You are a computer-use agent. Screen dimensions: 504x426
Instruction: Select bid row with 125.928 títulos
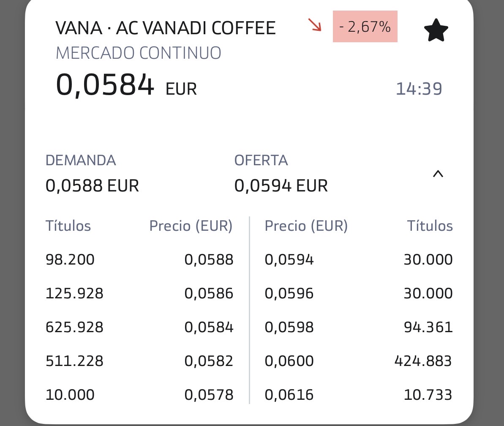click(139, 293)
